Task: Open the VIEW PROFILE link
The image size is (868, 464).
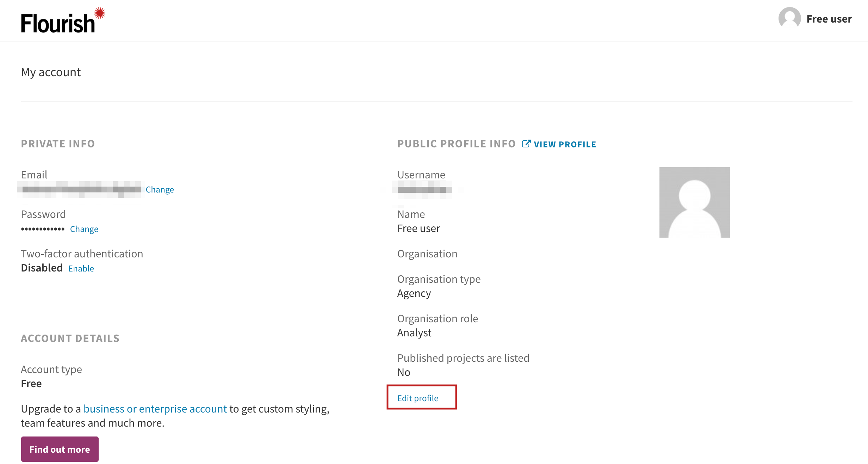Action: [x=565, y=145]
